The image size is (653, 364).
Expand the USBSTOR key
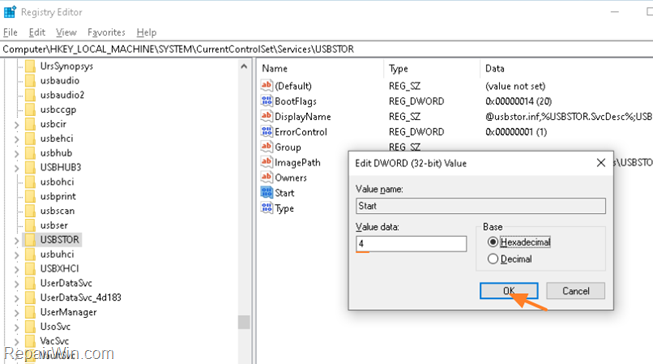(16, 240)
